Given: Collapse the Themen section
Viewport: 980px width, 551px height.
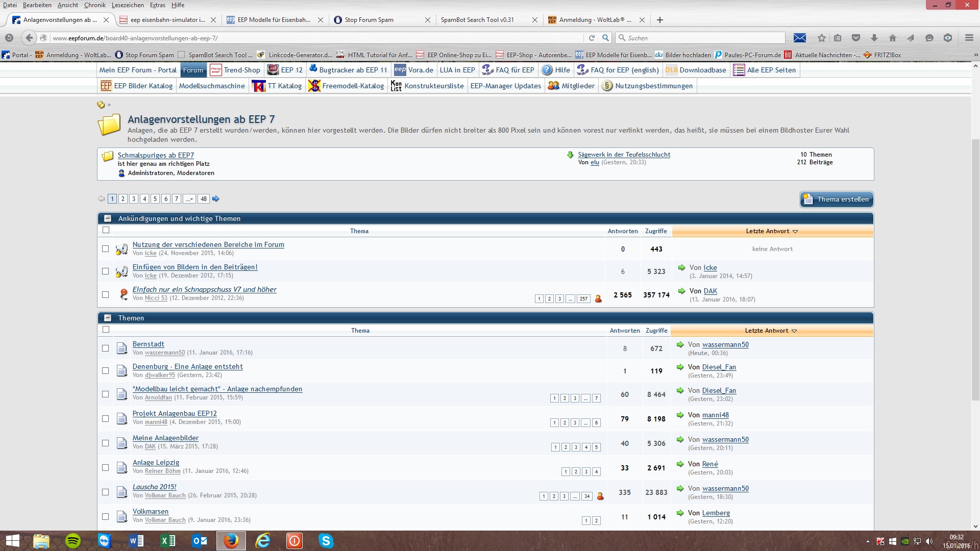Looking at the screenshot, I should pyautogui.click(x=108, y=318).
